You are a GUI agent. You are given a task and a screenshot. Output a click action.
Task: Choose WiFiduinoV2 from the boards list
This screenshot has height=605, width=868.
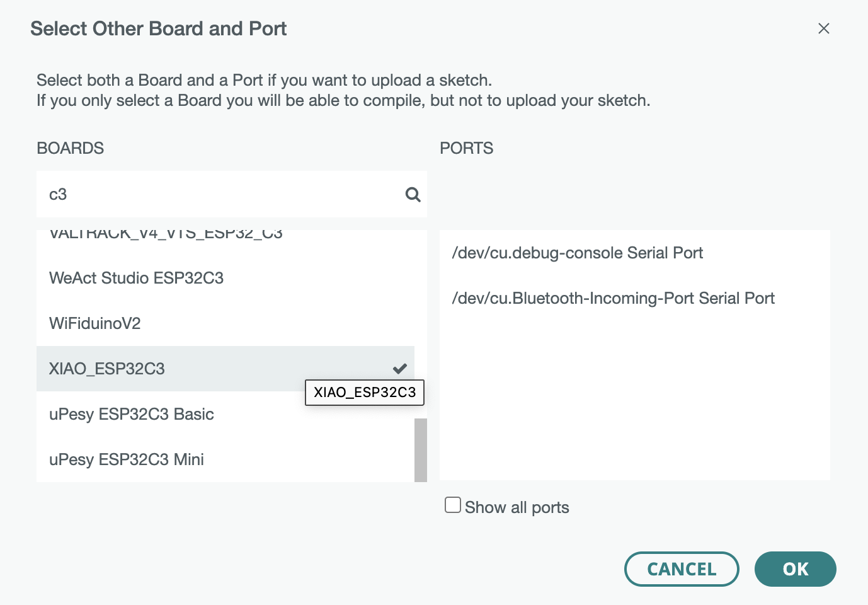95,323
